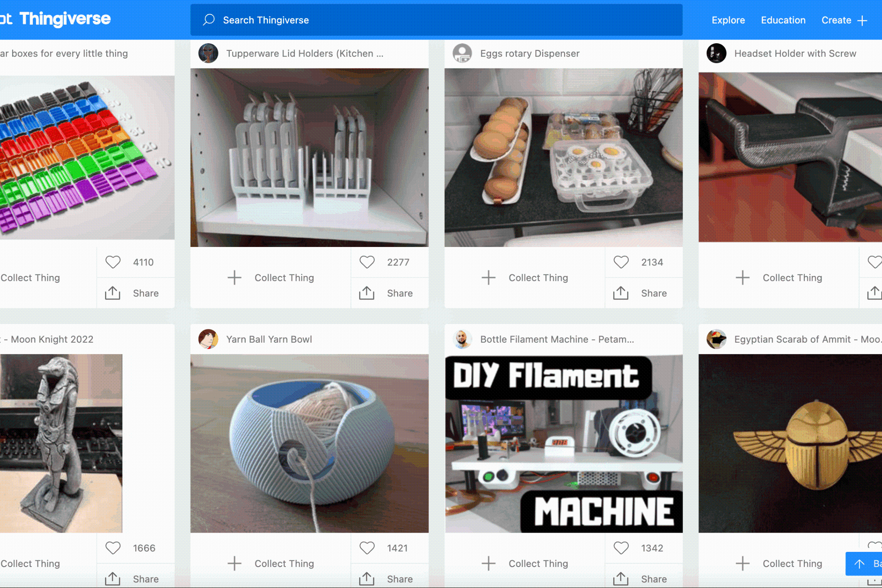The width and height of the screenshot is (882, 588).
Task: Open the Headset Holder with Screw title
Action: [x=795, y=53]
